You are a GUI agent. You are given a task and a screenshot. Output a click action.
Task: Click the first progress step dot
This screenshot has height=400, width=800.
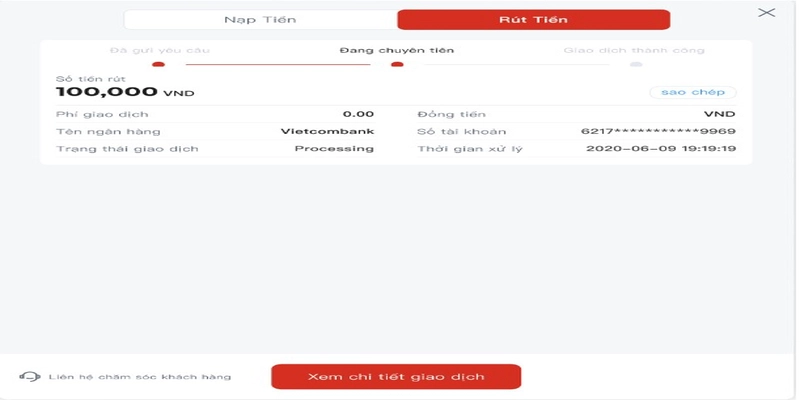pos(159,64)
